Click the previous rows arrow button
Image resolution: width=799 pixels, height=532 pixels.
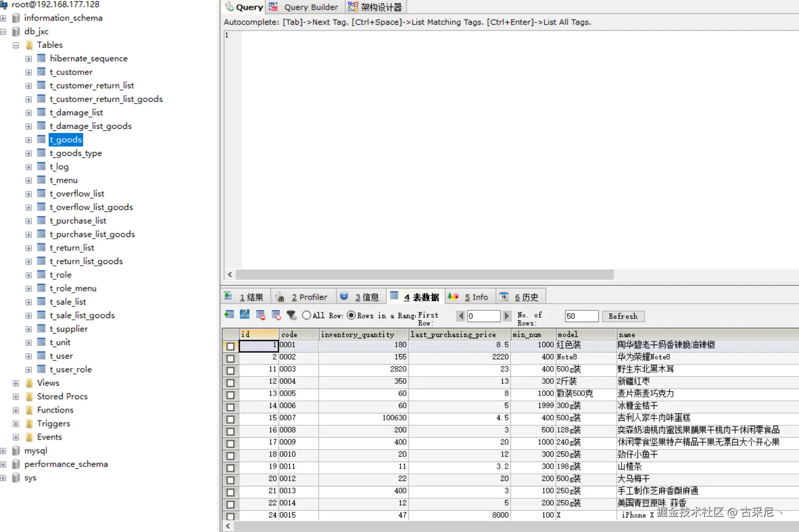461,316
